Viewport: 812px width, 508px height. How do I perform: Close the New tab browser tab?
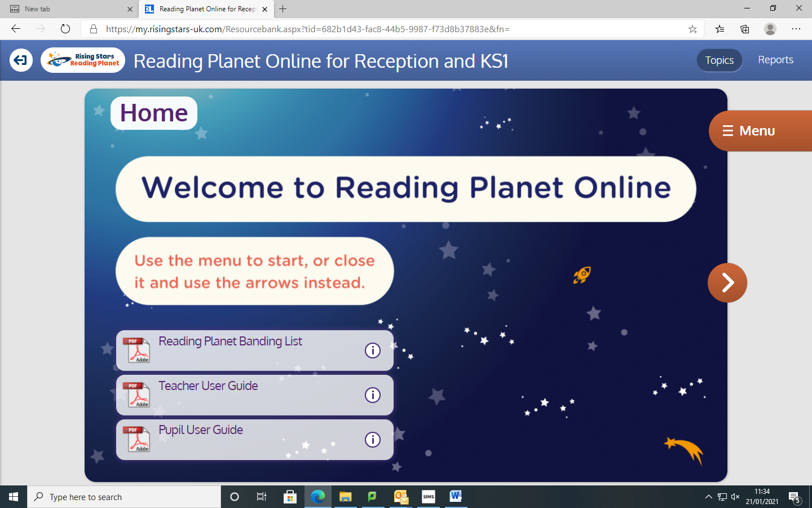tap(130, 9)
